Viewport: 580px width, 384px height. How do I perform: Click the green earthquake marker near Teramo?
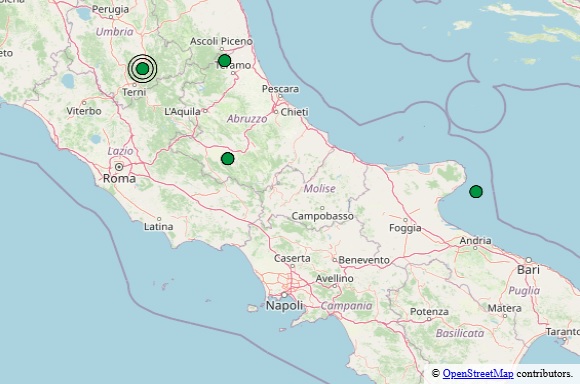click(x=225, y=60)
